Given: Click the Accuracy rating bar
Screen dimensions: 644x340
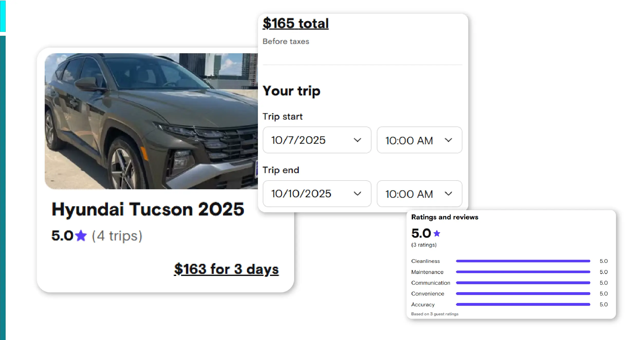Looking at the screenshot, I should 523,304.
